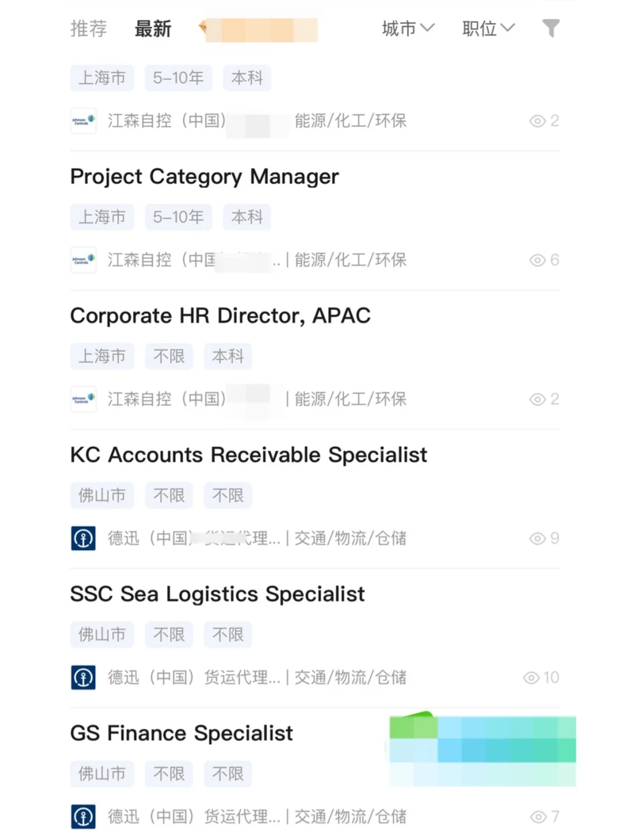Tap the Kuehne+Nagel logo under GS Finance Specialist

pyautogui.click(x=83, y=817)
